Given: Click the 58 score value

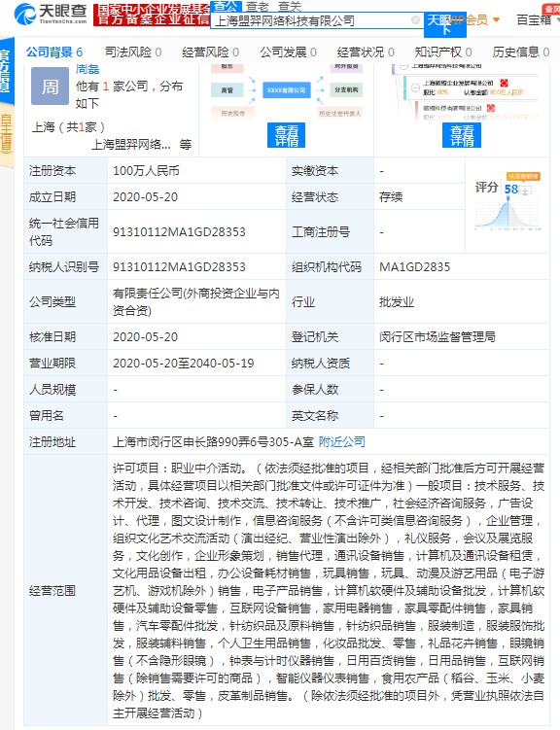Looking at the screenshot, I should (510, 189).
